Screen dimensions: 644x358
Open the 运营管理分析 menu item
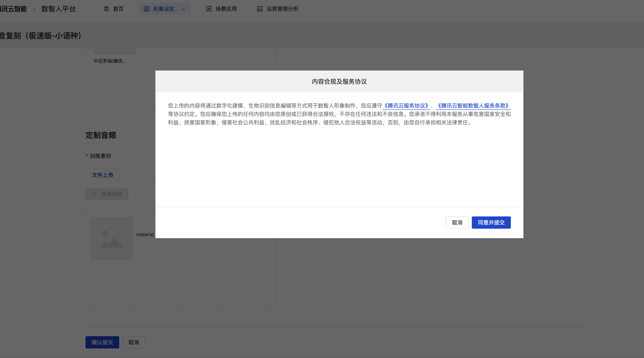[x=282, y=9]
